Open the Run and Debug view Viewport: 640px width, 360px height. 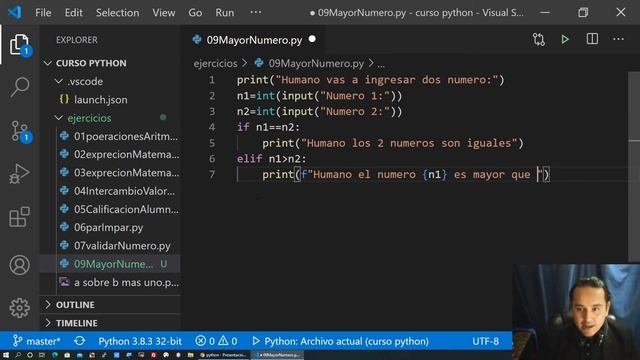click(19, 173)
